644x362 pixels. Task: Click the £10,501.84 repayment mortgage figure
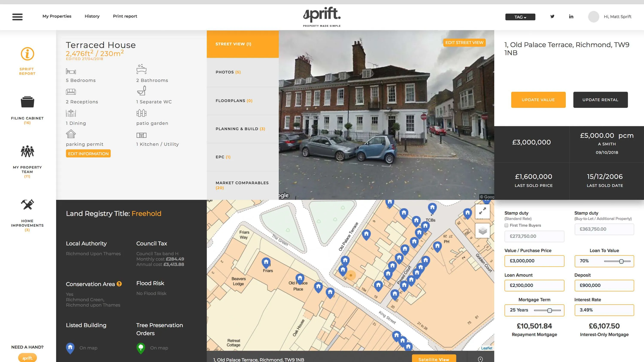534,326
